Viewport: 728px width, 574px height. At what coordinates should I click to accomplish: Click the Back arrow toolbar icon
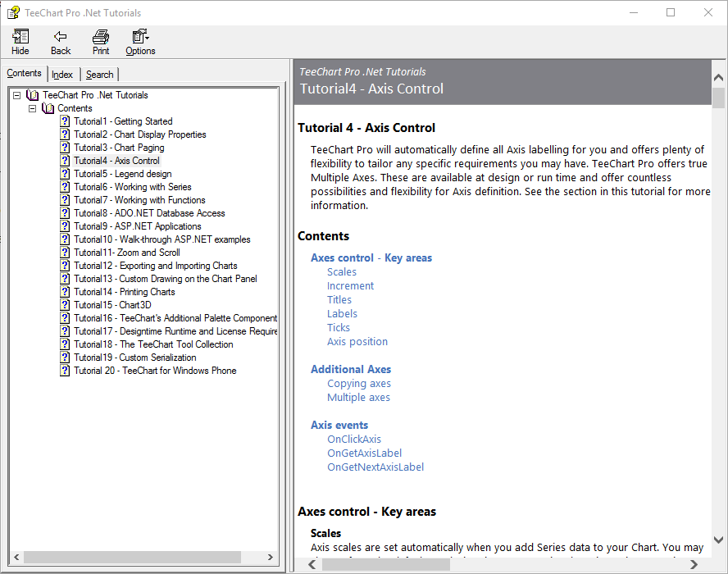pos(61,36)
